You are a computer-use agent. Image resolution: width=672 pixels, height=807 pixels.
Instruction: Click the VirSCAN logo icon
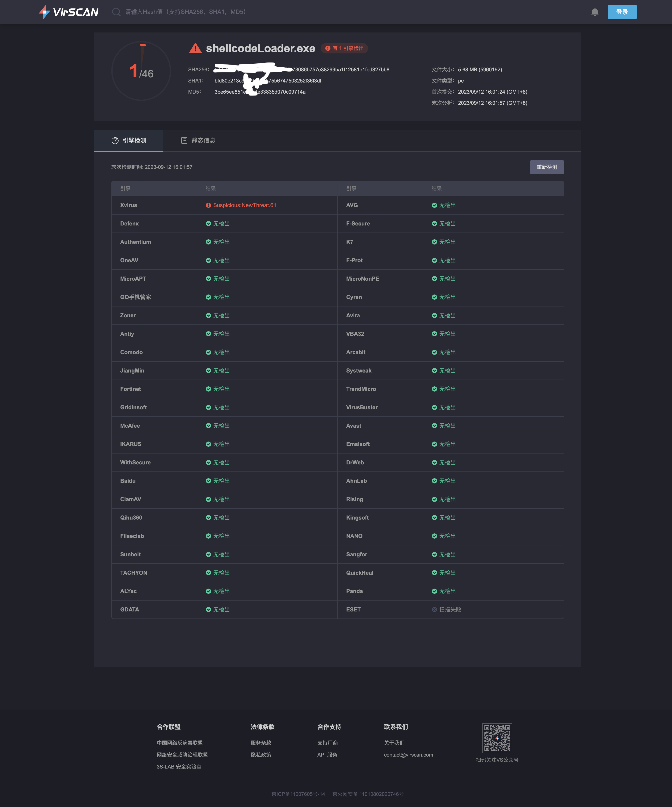point(45,12)
